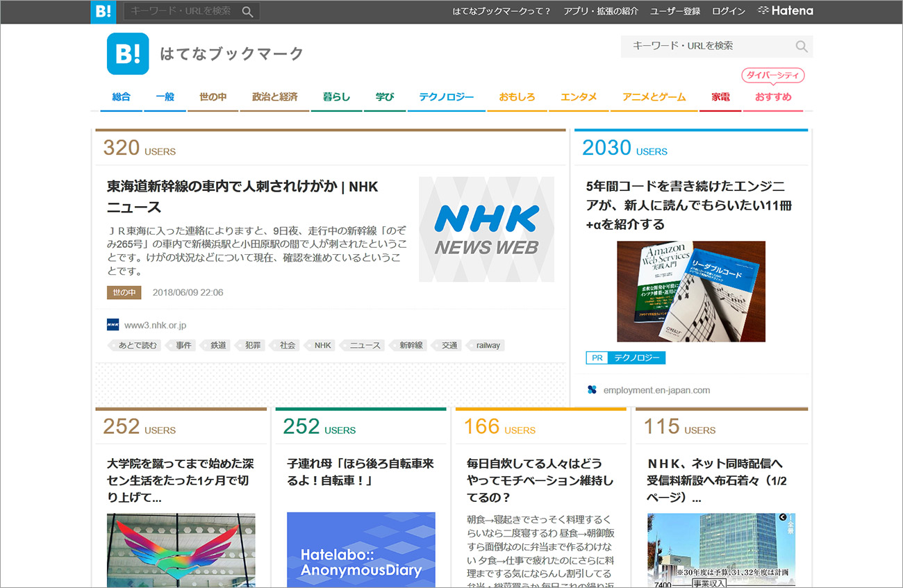
Task: Click the PR label on the sponsored card
Action: pyautogui.click(x=596, y=358)
